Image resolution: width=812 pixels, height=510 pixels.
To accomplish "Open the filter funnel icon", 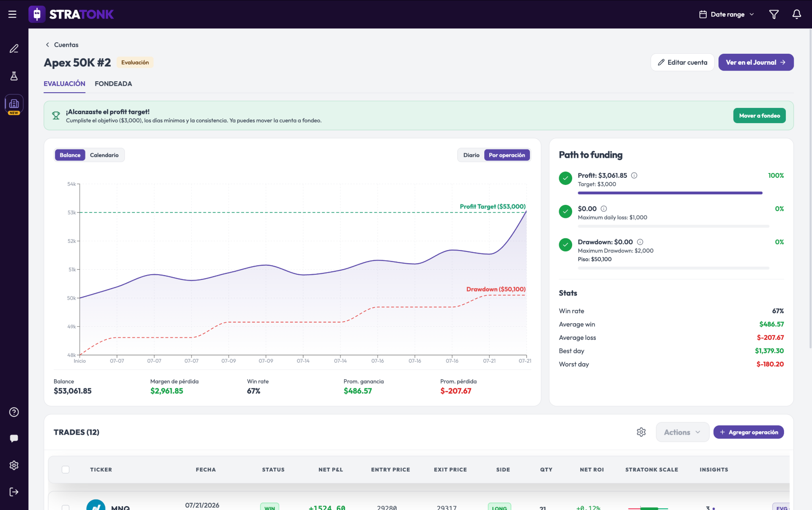I will [774, 14].
